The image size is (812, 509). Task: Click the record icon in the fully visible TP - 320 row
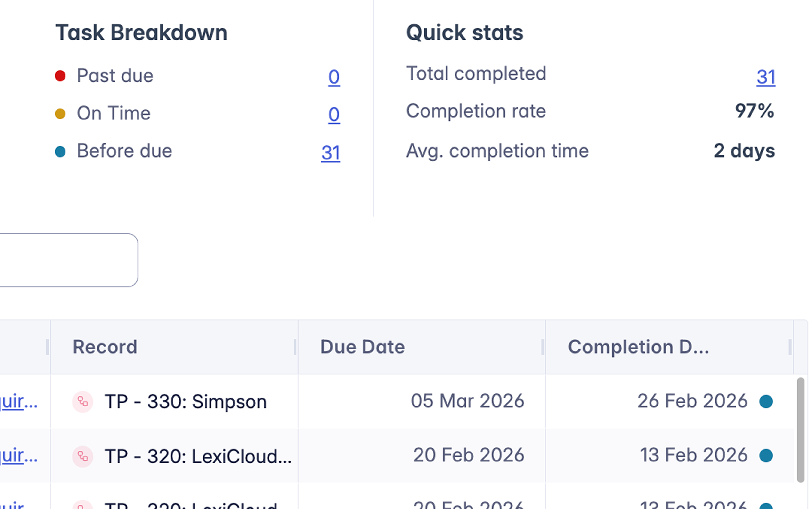(82, 456)
